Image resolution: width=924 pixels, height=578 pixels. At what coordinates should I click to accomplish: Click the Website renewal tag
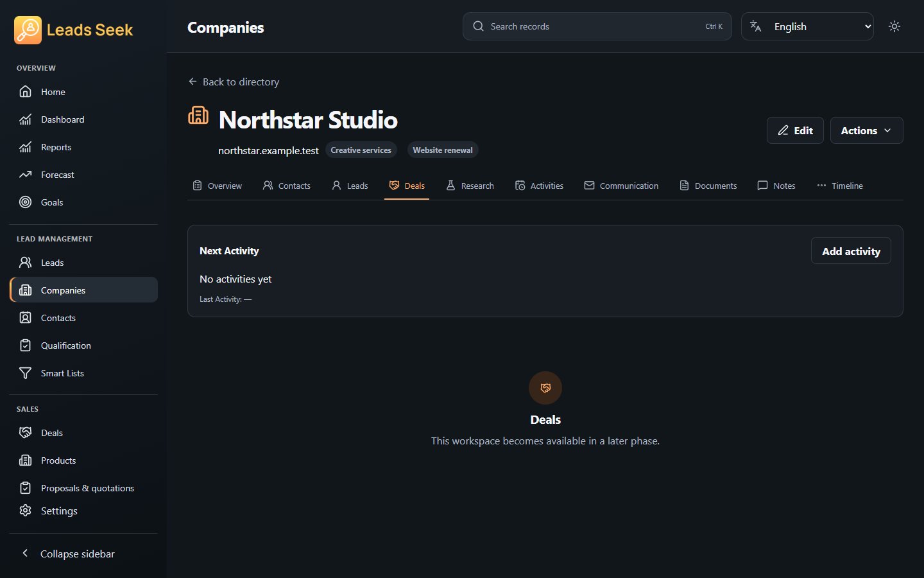tap(443, 150)
